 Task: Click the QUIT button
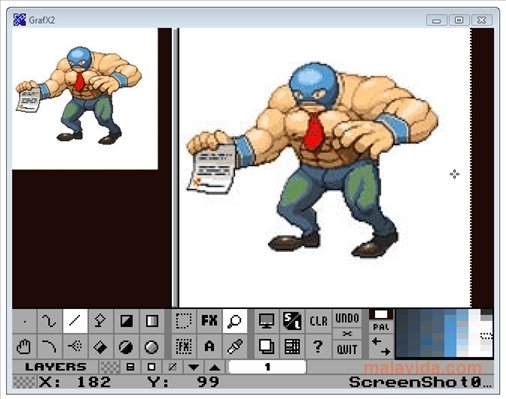tap(347, 349)
